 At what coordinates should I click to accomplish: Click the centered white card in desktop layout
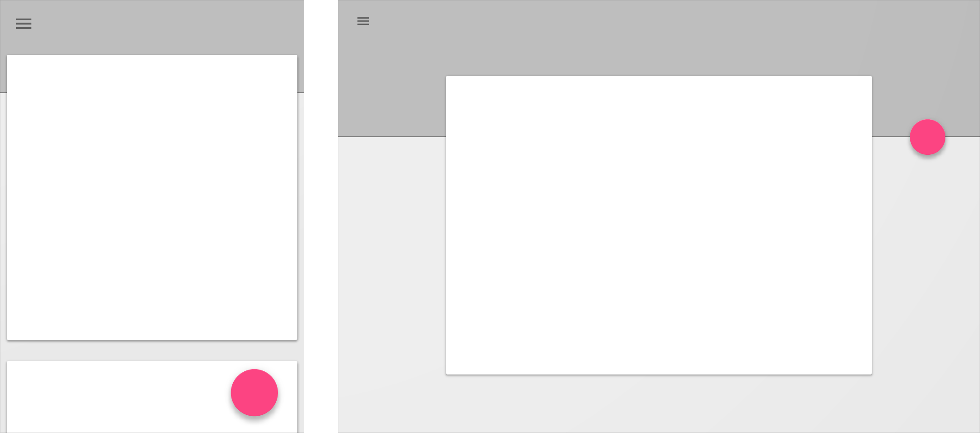(x=659, y=225)
